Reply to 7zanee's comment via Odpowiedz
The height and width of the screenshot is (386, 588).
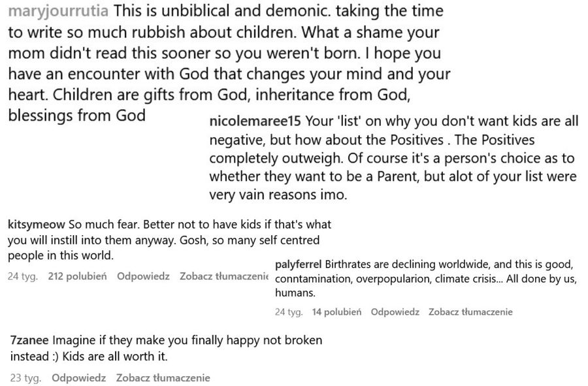point(79,378)
